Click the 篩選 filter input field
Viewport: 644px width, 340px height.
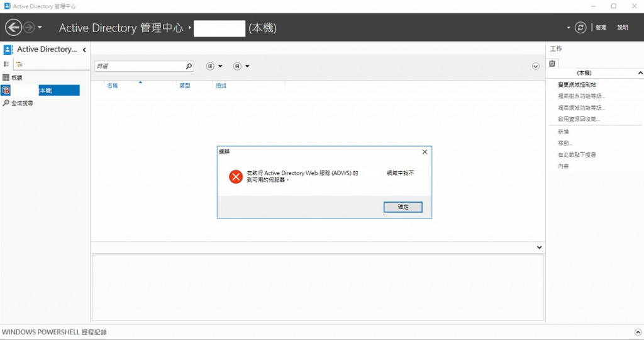coord(140,65)
